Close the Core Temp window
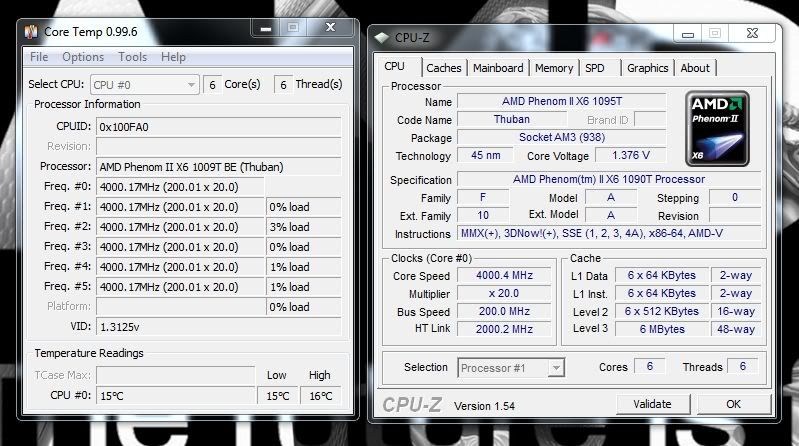This screenshot has height=446, width=799. [331, 28]
